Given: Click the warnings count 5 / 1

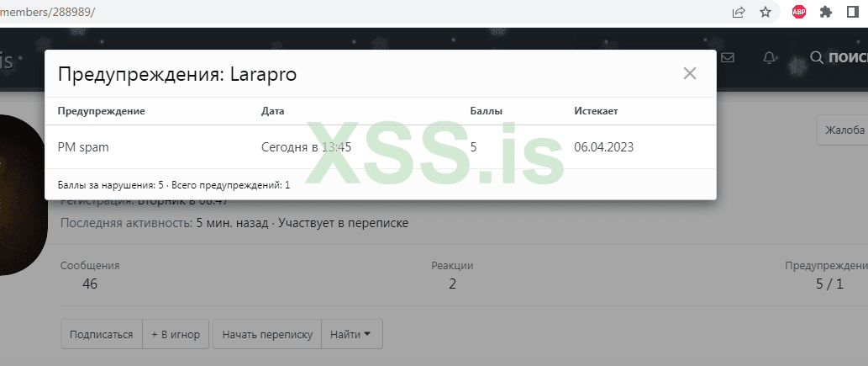Looking at the screenshot, I should 830,284.
